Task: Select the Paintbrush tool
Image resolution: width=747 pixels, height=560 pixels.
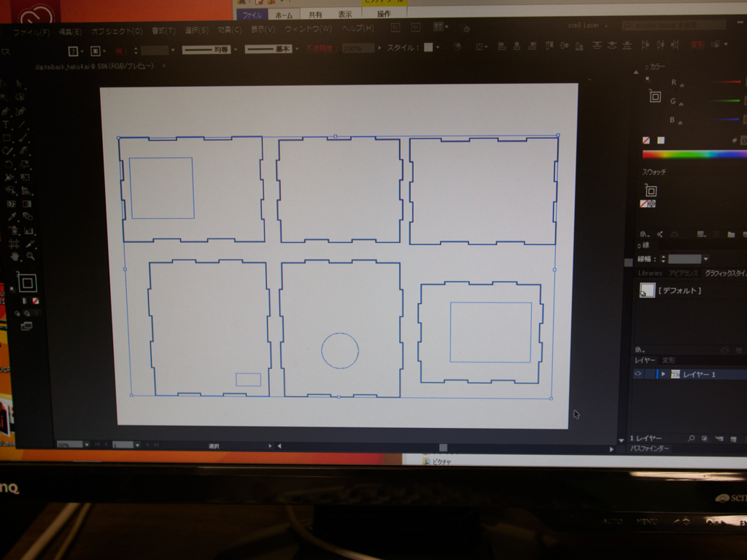Action: [23, 138]
